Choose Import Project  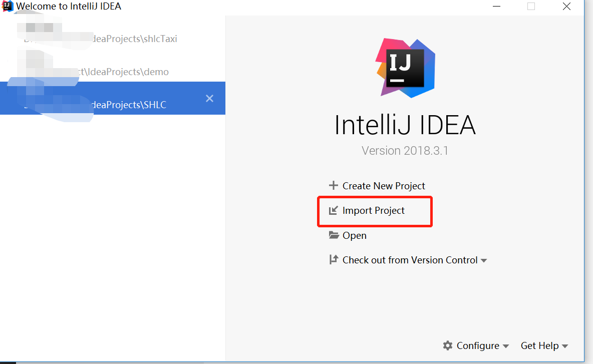tap(373, 210)
